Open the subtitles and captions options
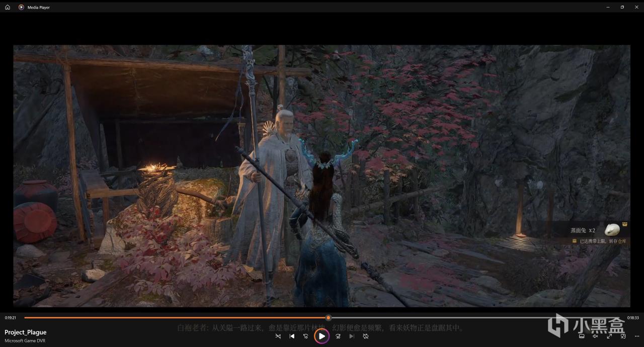 [582, 336]
